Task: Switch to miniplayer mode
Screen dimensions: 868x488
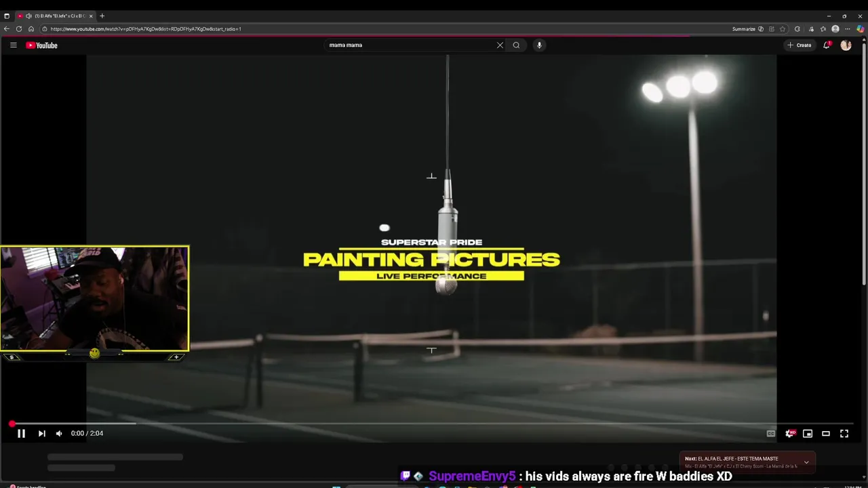Action: [x=808, y=434]
